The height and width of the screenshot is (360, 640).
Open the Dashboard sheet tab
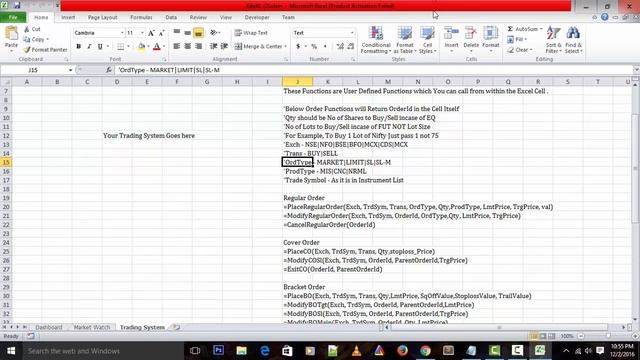point(49,327)
